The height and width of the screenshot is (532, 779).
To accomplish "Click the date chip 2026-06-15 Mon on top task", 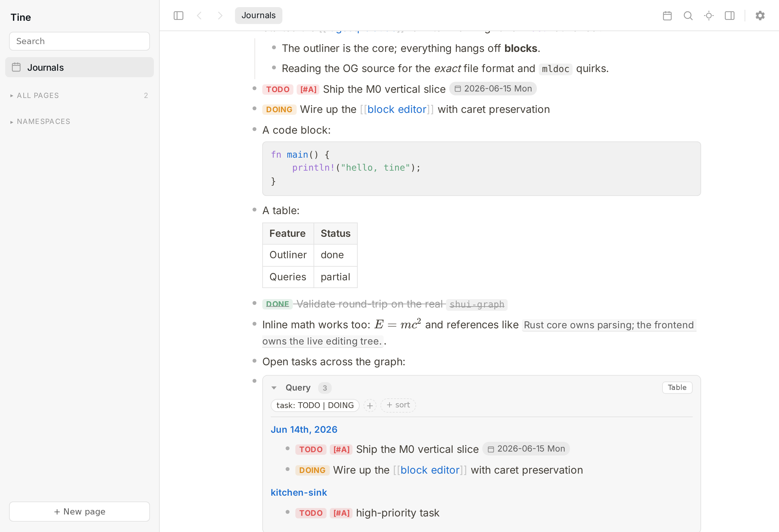I will coord(493,89).
